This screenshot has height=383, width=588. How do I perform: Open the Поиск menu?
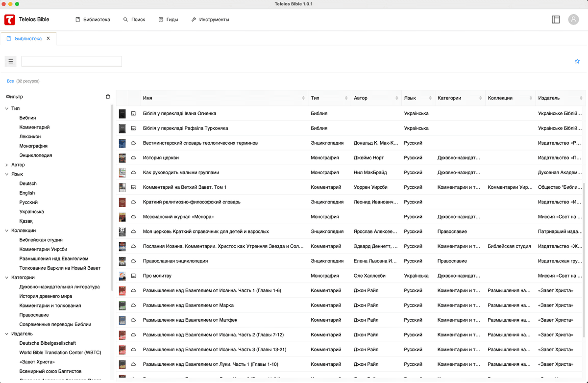click(134, 20)
